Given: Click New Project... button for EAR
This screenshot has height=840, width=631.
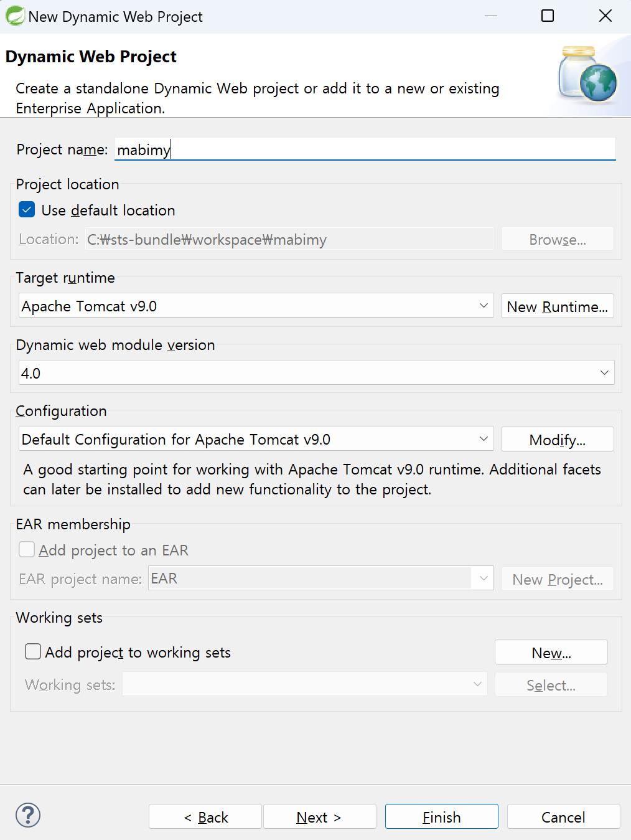Looking at the screenshot, I should [557, 579].
